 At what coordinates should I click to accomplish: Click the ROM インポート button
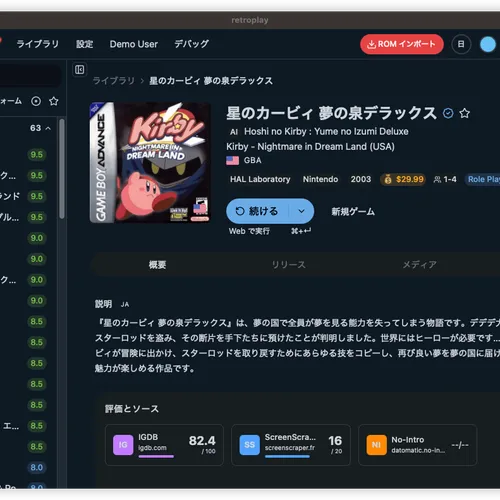click(402, 44)
